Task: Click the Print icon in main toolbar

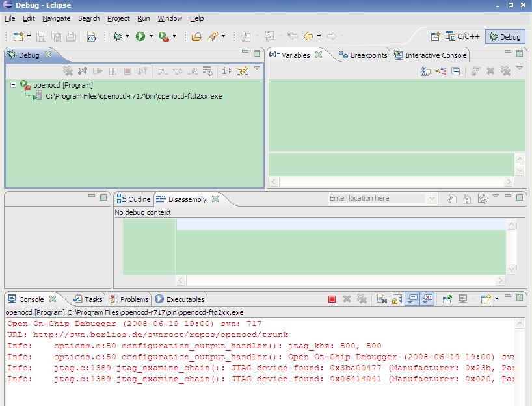Action: (71, 36)
